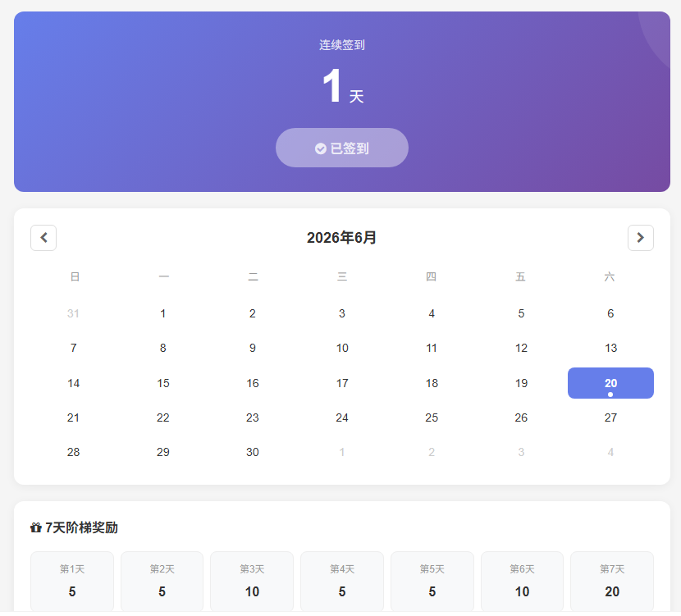
Task: Click the 四 weekday header
Action: [x=431, y=276]
